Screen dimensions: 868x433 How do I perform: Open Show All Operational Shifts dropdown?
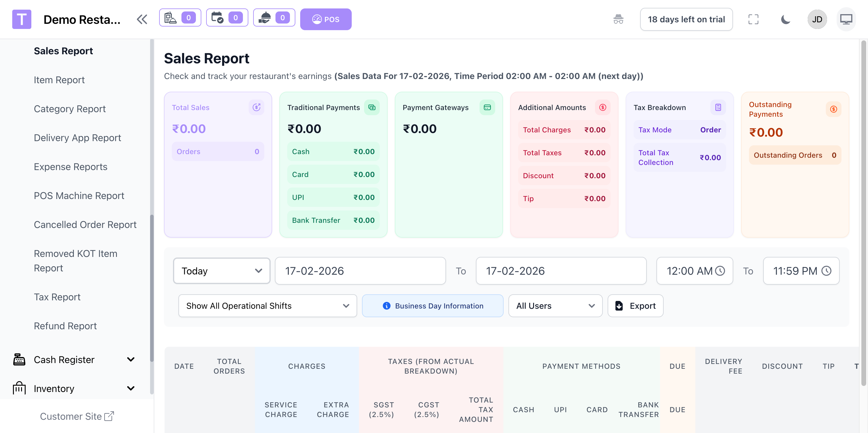point(267,305)
